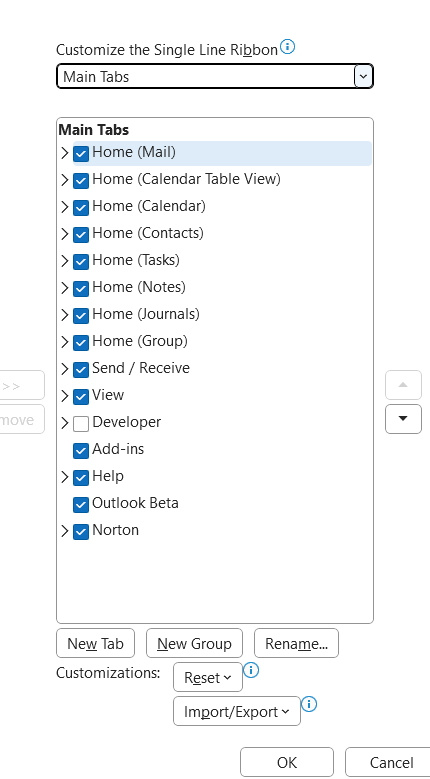The width and height of the screenshot is (430, 779).
Task: Click the New Tab button
Action: pyautogui.click(x=96, y=643)
